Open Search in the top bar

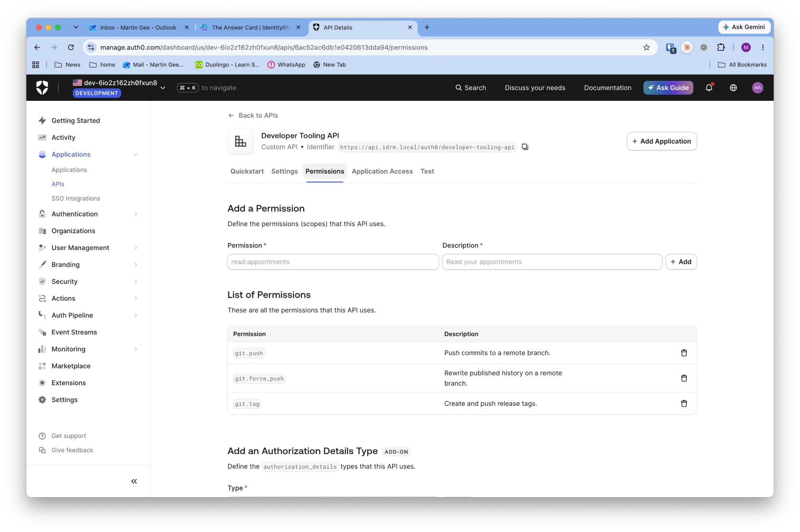tap(470, 88)
